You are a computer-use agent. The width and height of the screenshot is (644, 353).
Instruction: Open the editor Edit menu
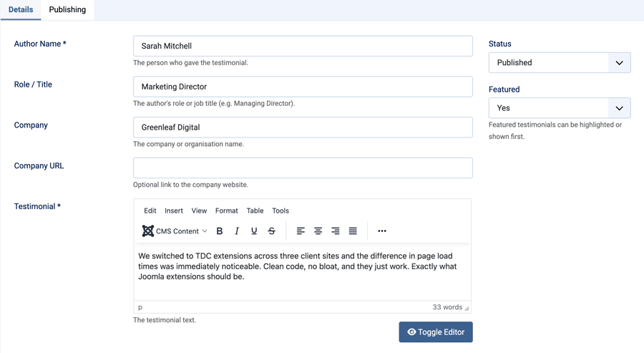click(x=150, y=211)
